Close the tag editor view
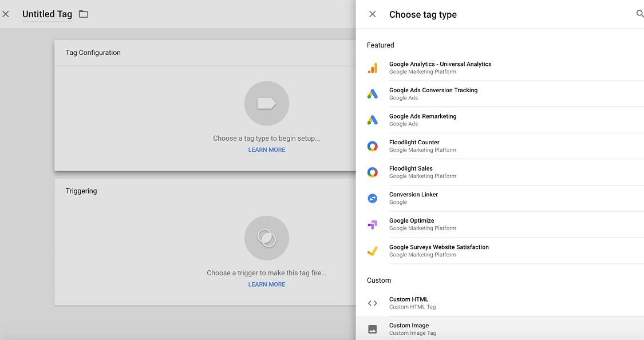Screen dimensions: 644x340 [x=6, y=14]
